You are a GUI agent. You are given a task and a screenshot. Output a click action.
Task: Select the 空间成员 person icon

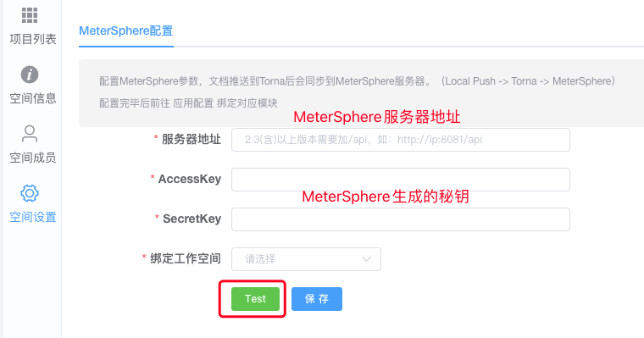[x=30, y=134]
